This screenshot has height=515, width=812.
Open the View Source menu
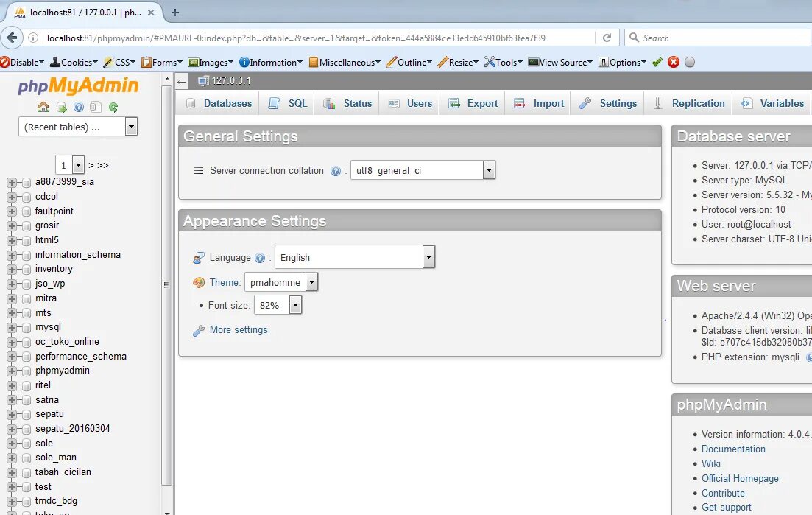(560, 62)
